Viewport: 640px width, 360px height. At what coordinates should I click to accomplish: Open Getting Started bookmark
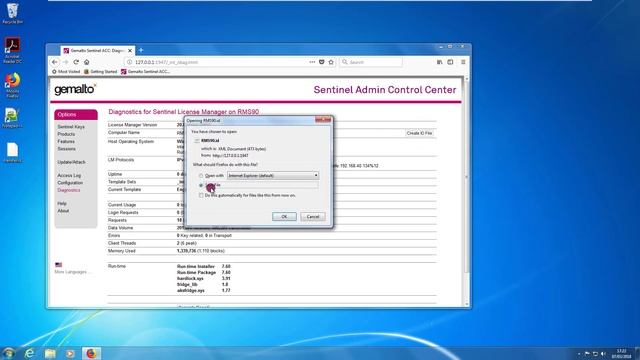[x=100, y=72]
